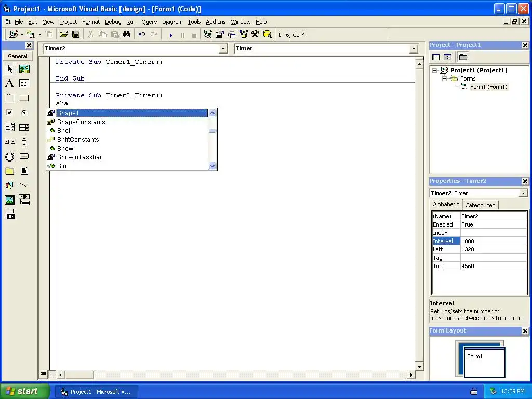Select the Label control tool

[10, 84]
